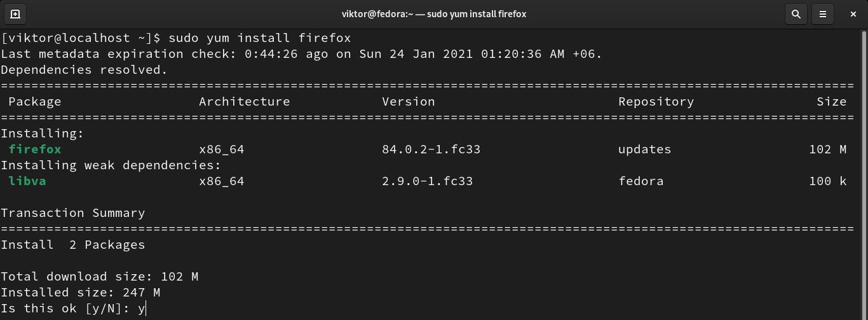Click the window title in the header bar
Screen dimensions: 868x320
[x=434, y=13]
